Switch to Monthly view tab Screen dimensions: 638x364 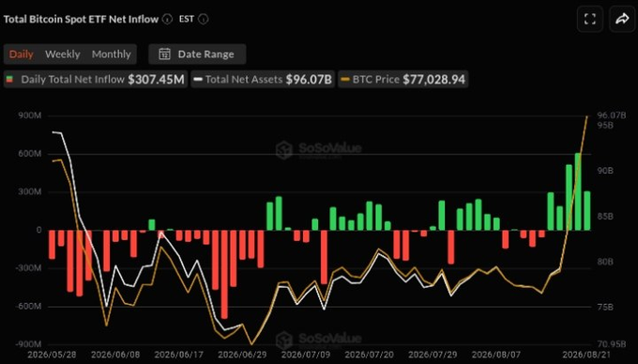(111, 54)
